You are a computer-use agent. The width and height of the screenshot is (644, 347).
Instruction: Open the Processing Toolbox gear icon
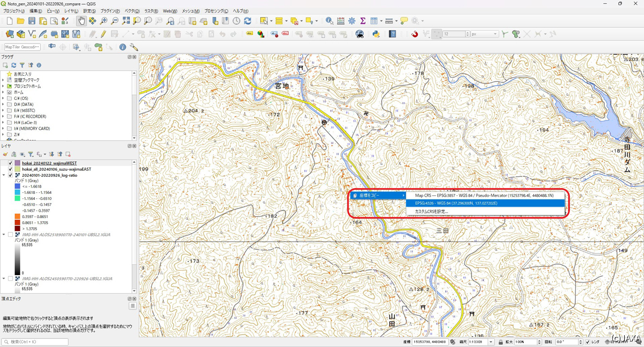[352, 21]
